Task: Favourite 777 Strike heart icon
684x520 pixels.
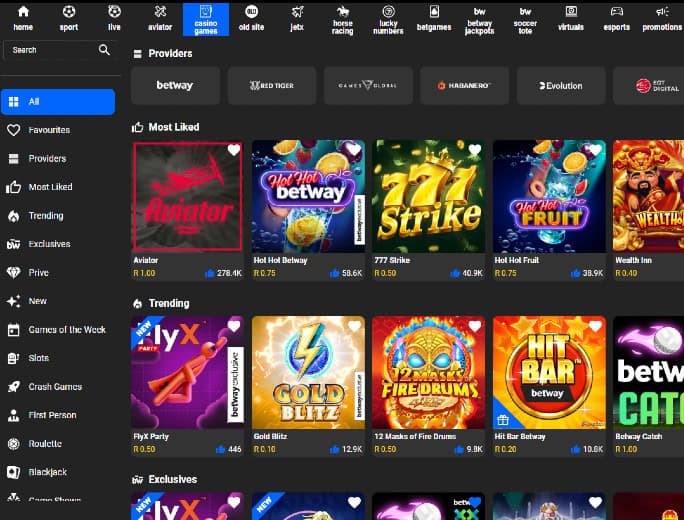Action: pos(475,150)
